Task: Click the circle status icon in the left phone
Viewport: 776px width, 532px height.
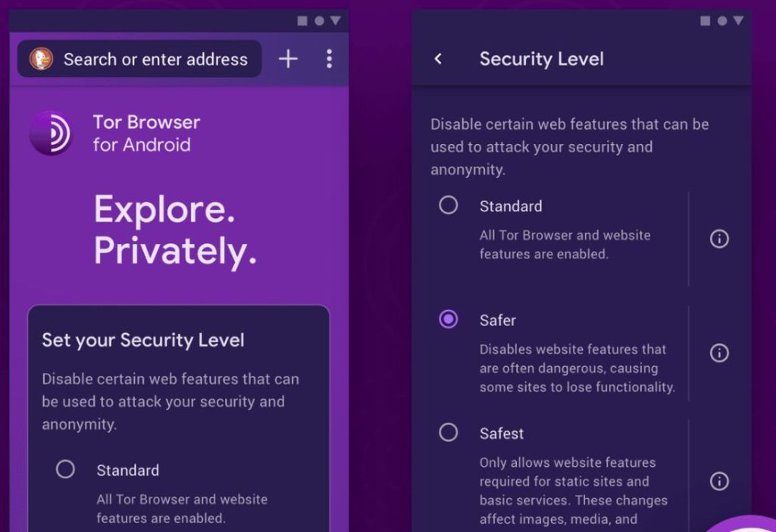Action: tap(319, 20)
